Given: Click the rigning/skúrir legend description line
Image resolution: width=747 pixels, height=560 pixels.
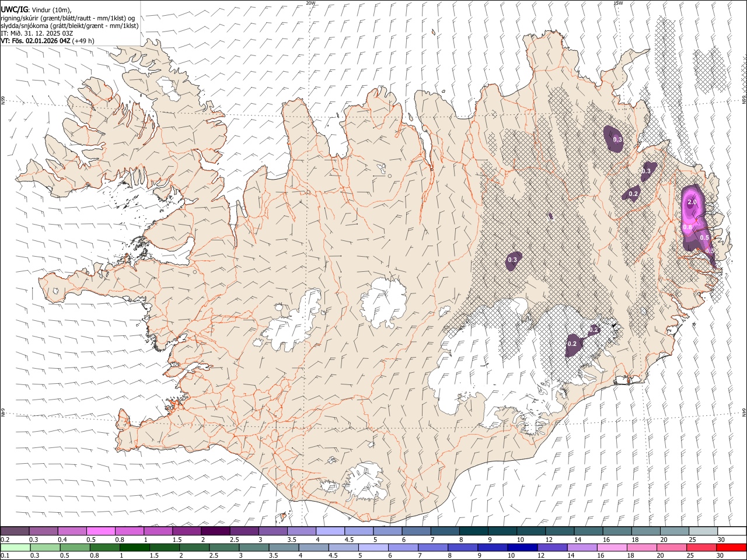Looking at the screenshot, I should click(x=68, y=18).
